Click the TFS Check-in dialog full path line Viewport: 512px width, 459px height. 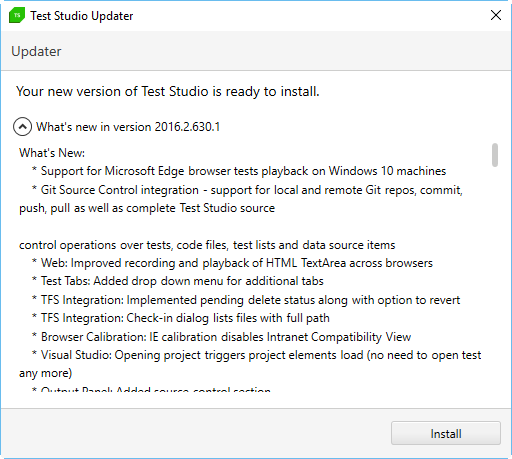[181, 318]
